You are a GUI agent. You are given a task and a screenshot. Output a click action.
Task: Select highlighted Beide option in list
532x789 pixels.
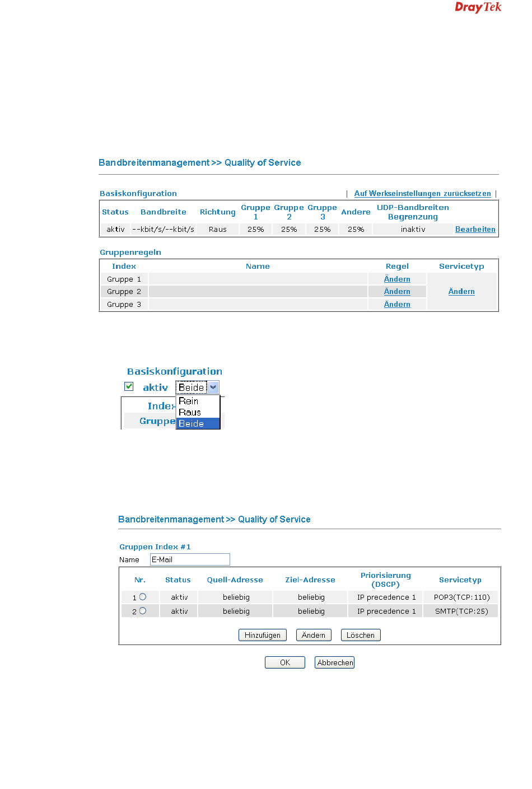(198, 424)
